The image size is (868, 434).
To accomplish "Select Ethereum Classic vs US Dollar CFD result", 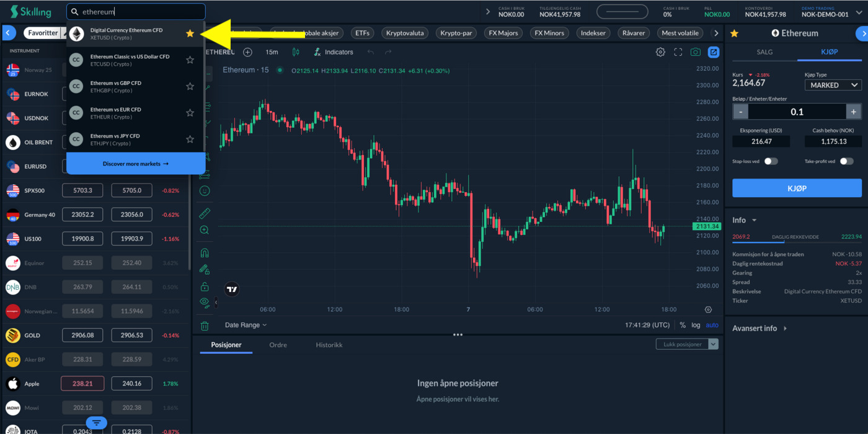I will tap(136, 60).
